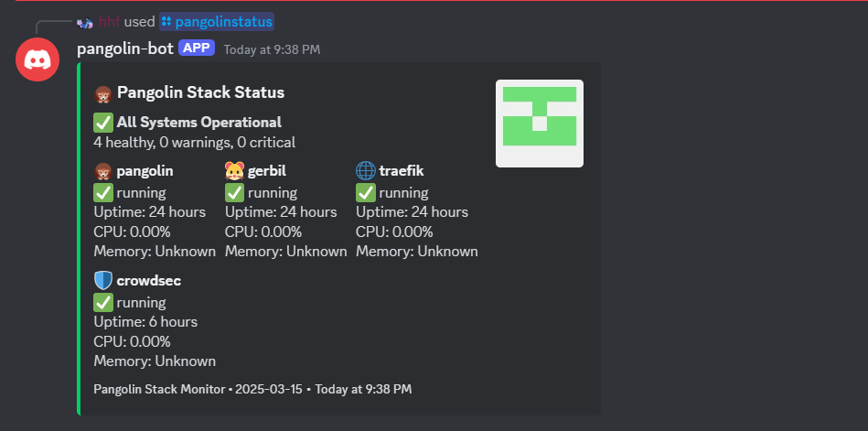Click Uptime: 24 hours under gerbil

pos(281,212)
